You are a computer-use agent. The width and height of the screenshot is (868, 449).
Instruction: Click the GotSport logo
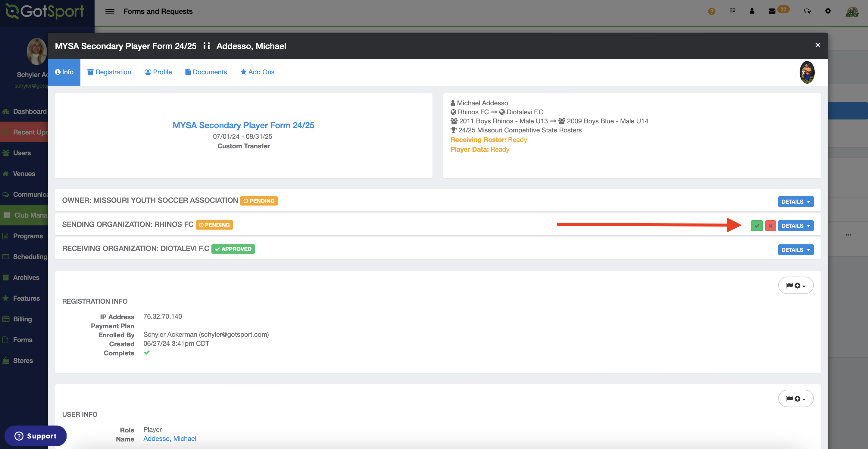pyautogui.click(x=45, y=11)
